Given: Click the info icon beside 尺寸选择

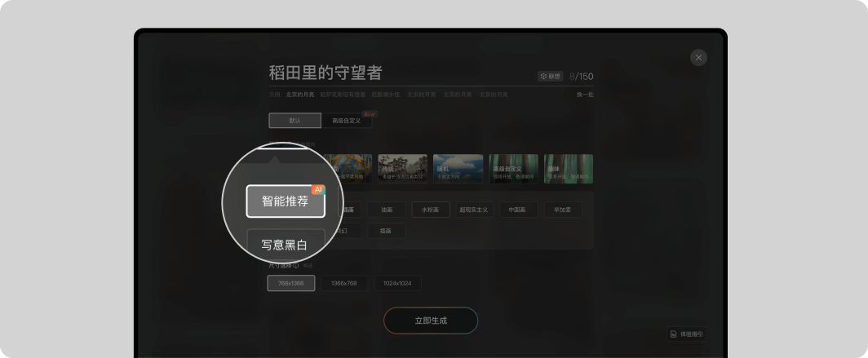Looking at the screenshot, I should click(x=295, y=265).
